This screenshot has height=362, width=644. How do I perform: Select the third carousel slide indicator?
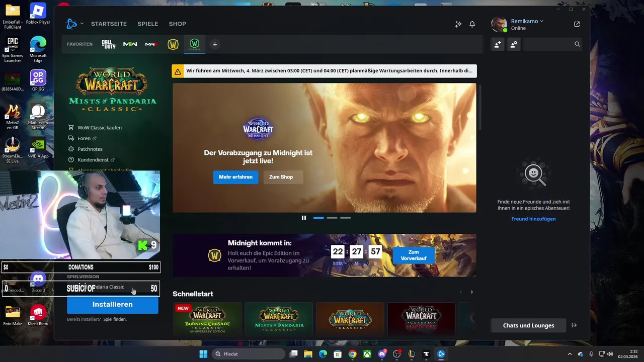point(345,218)
